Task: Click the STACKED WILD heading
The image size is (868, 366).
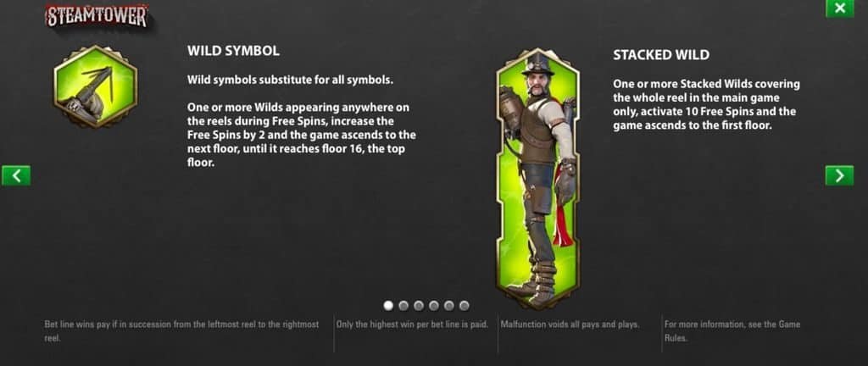Action: [x=661, y=55]
